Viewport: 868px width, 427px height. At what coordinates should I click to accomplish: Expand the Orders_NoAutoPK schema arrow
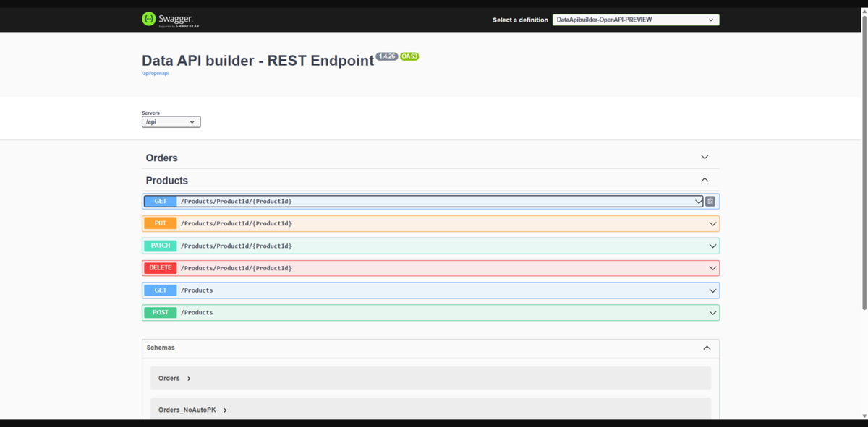[225, 410]
